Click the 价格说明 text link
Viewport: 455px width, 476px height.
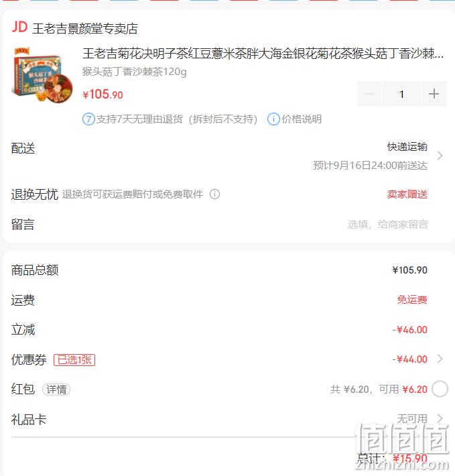pyautogui.click(x=302, y=119)
